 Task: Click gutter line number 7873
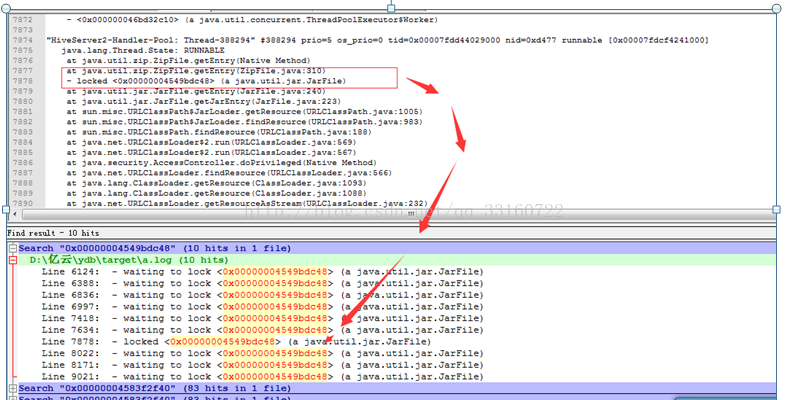click(23, 30)
